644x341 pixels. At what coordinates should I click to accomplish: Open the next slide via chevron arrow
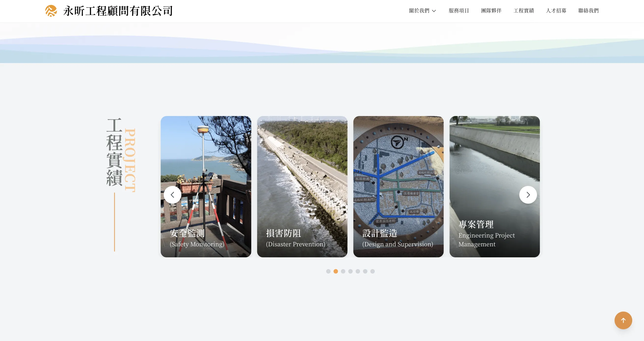[528, 195]
